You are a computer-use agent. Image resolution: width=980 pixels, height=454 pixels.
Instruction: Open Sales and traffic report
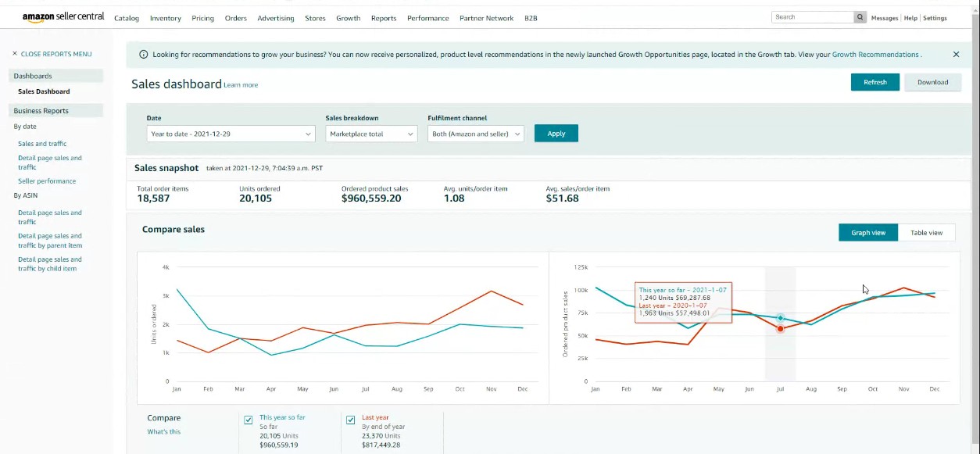42,144
